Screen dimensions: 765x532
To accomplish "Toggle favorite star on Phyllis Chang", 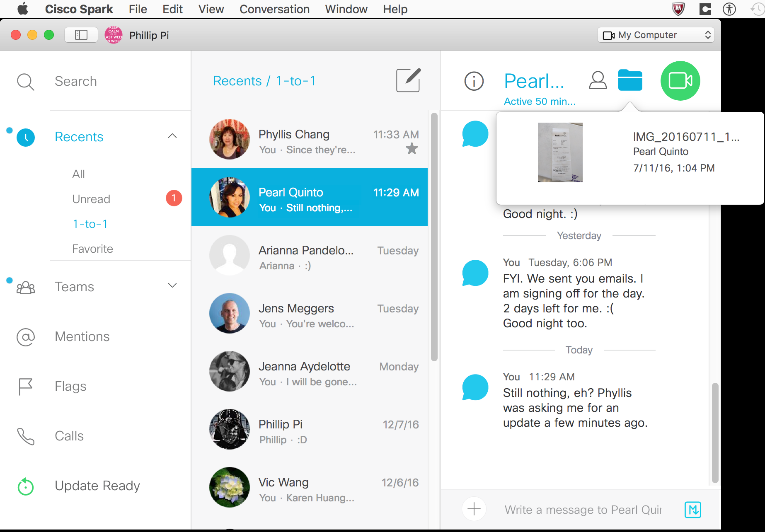I will click(x=412, y=148).
